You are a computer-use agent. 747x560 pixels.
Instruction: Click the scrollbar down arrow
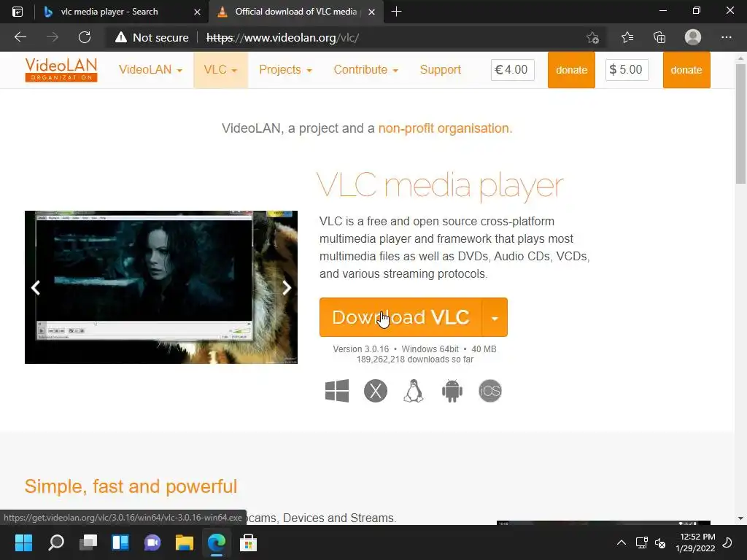pos(740,518)
